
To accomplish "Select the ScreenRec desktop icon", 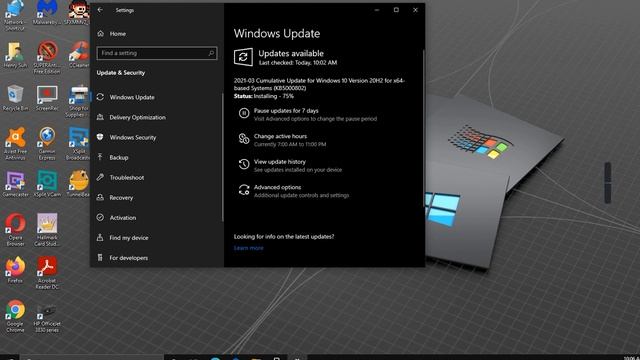I will [x=47, y=98].
